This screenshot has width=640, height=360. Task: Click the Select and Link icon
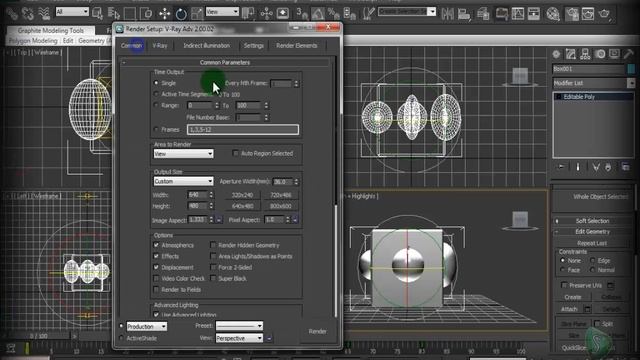tap(13, 13)
